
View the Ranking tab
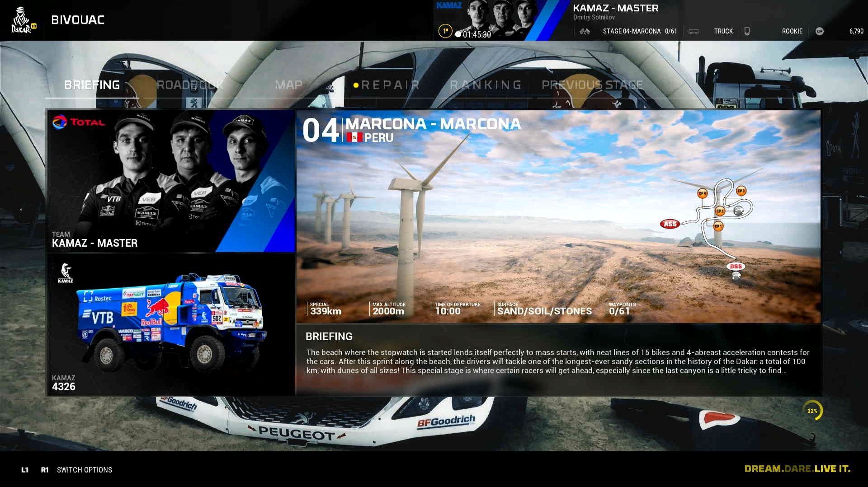[486, 85]
